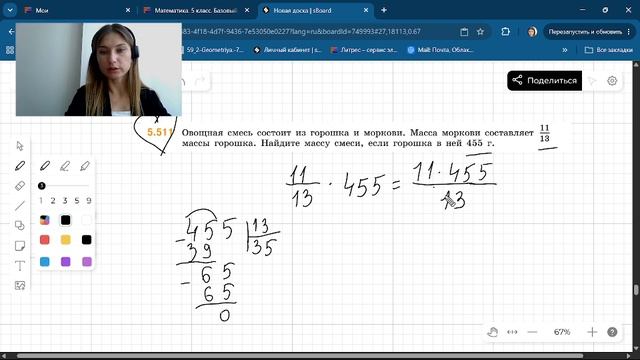Screen dimensions: 640x360
Task: Add a sticky note
Action: [x=20, y=245]
